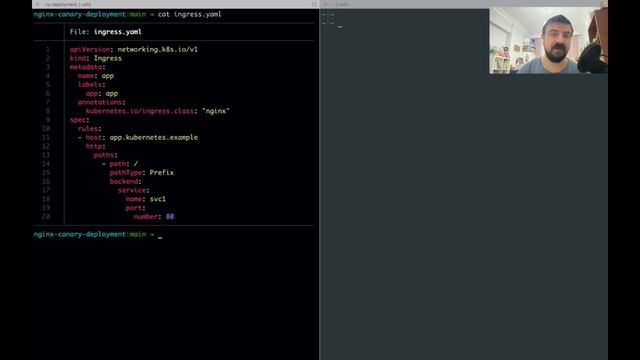Click the 'port:' line
This screenshot has height=360, width=640.
pos(136,208)
